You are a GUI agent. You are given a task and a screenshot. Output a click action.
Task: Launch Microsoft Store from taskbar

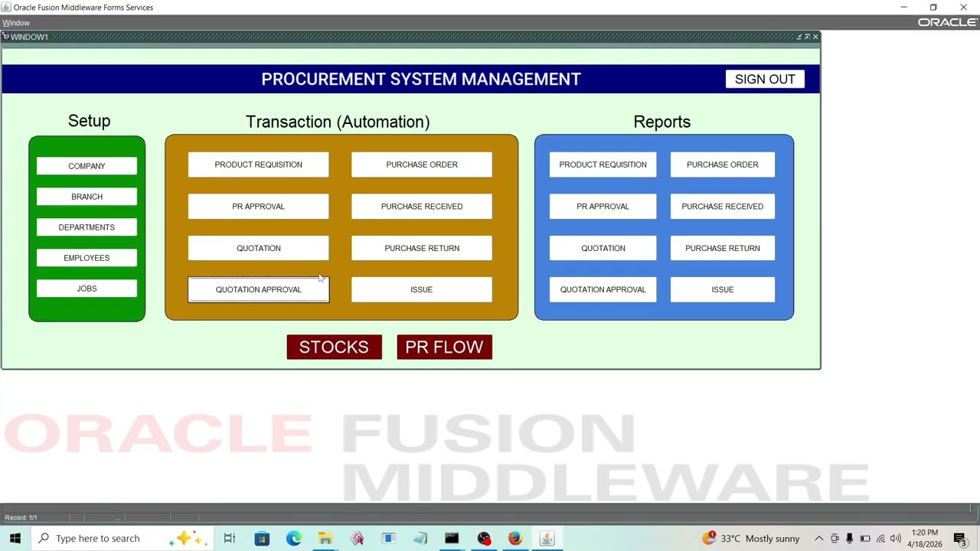click(x=262, y=539)
